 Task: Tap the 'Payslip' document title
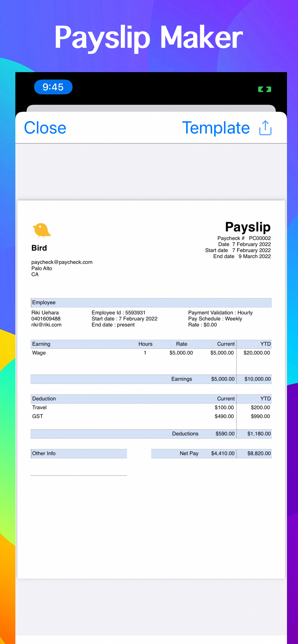pos(248,227)
